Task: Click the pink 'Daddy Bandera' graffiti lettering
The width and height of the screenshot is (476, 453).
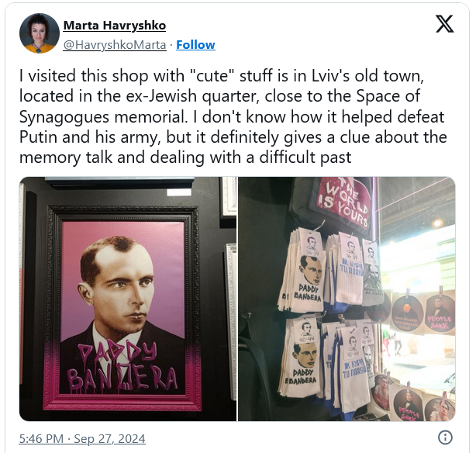Action: click(122, 368)
